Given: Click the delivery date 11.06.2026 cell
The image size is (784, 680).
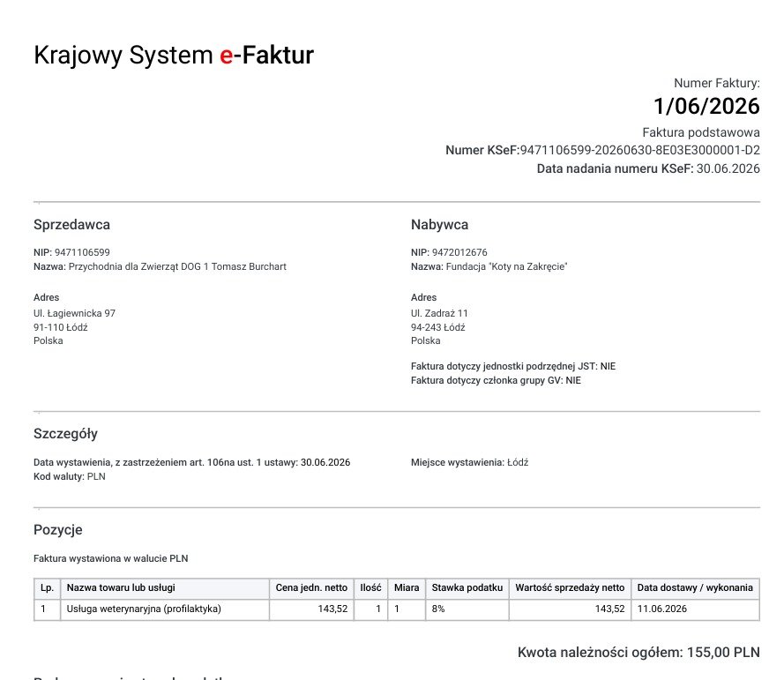Looking at the screenshot, I should pos(696,609).
